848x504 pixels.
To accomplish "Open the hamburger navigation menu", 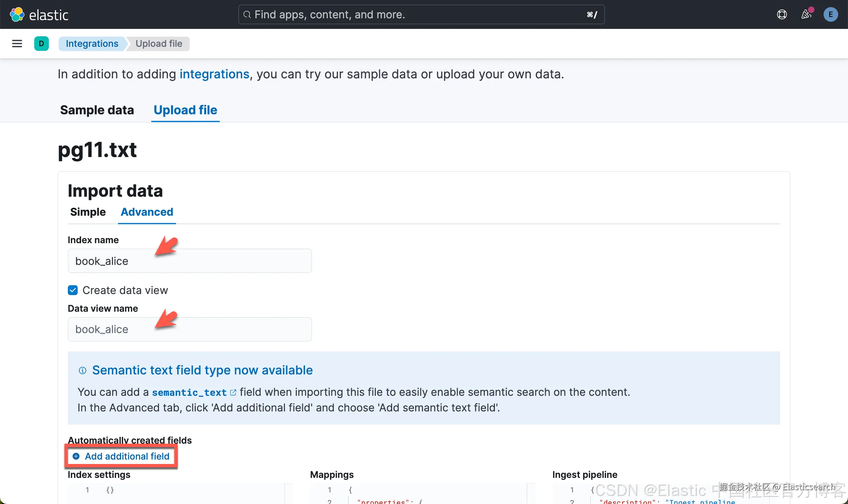I will pos(17,43).
